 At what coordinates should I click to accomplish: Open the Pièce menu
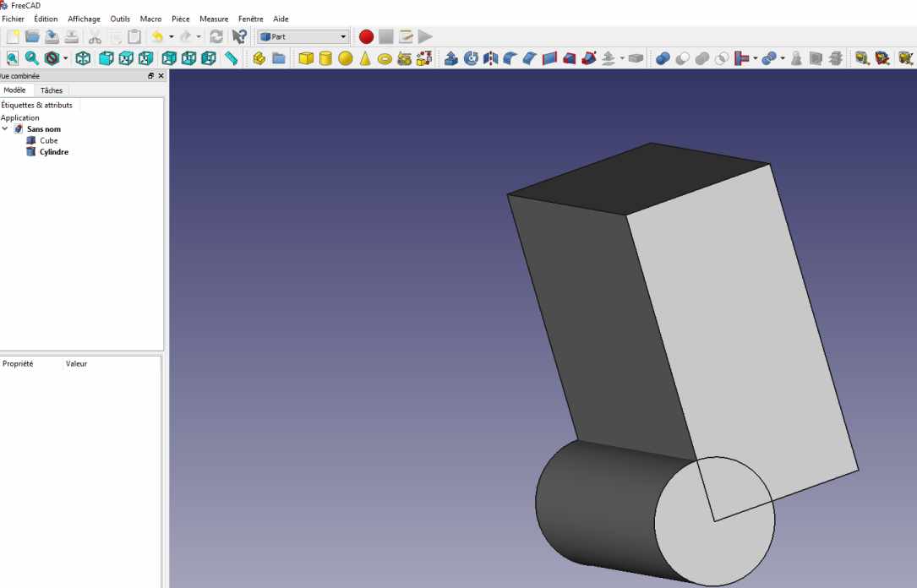point(180,19)
